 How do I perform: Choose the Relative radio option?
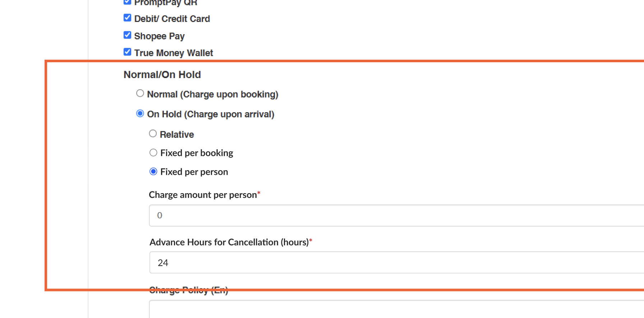point(153,134)
